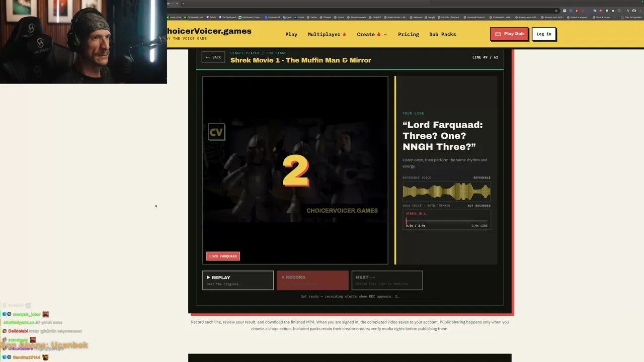Open the Oculus bookmark
This screenshot has width=644, height=362.
tap(340, 17)
